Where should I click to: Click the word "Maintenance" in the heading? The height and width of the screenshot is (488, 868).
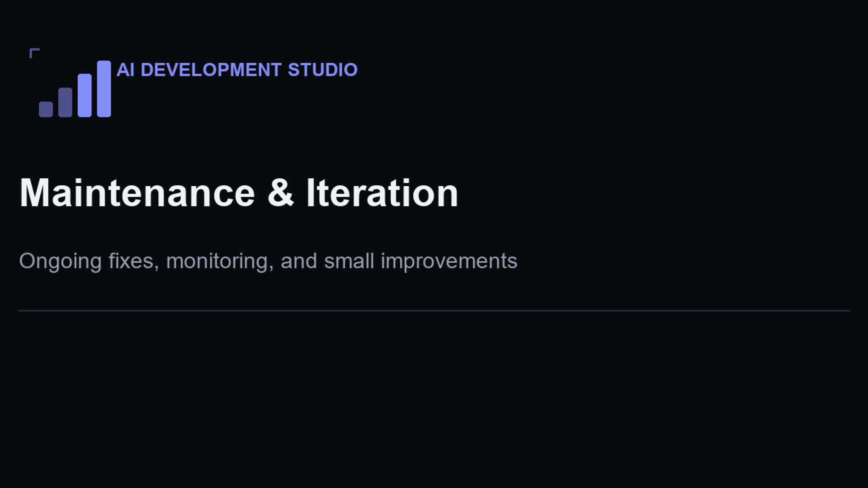pyautogui.click(x=137, y=193)
